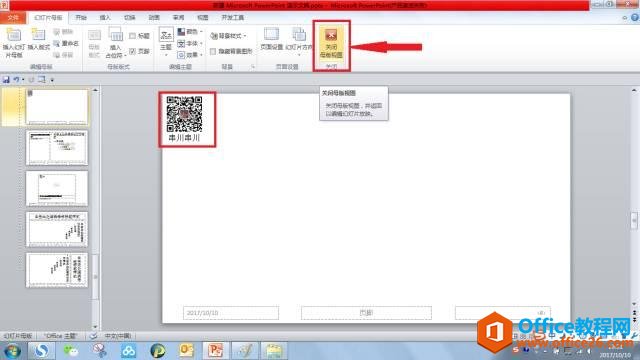Image resolution: width=640 pixels, height=360 pixels.
Task: Click Insert Slide Master icon
Action: [x=13, y=35]
